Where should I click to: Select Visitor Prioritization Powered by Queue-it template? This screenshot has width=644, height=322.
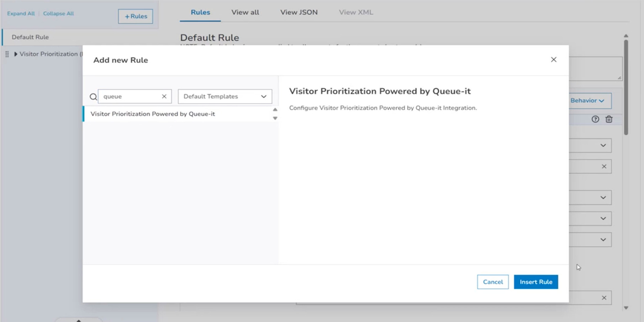point(178,114)
